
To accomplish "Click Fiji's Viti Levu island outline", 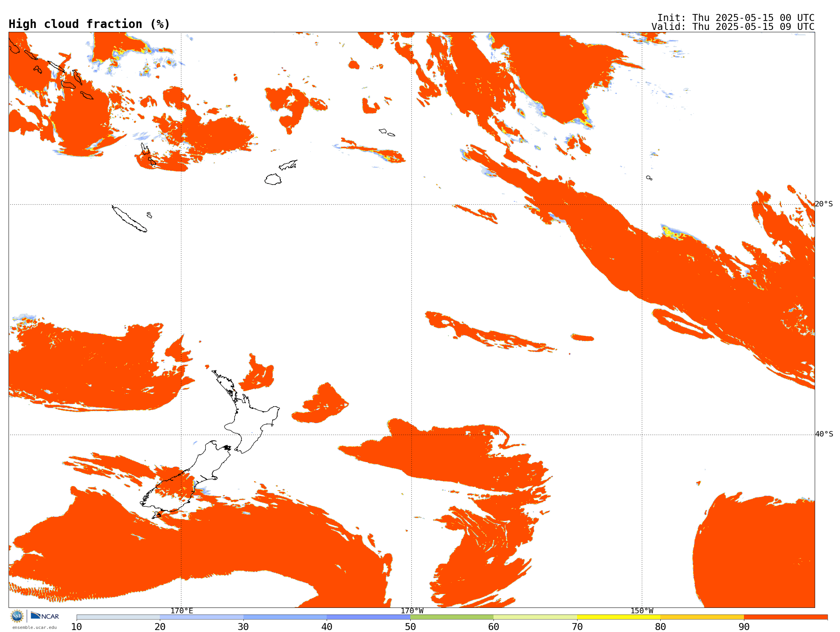I will coord(273,179).
